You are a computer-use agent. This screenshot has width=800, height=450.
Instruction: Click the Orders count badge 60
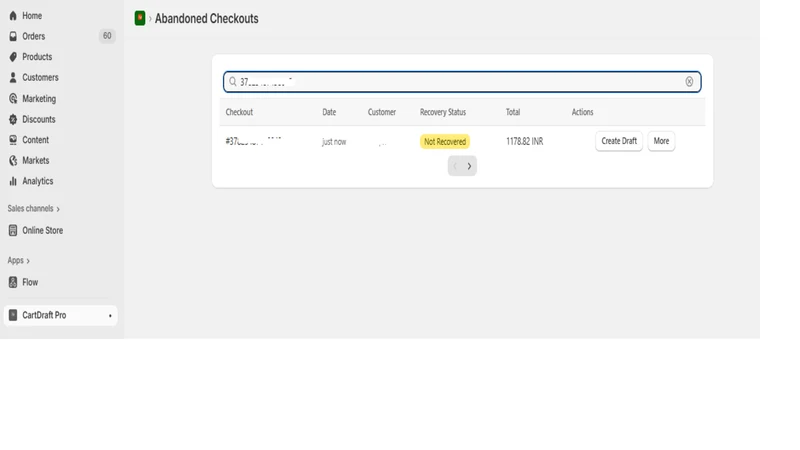pos(107,36)
